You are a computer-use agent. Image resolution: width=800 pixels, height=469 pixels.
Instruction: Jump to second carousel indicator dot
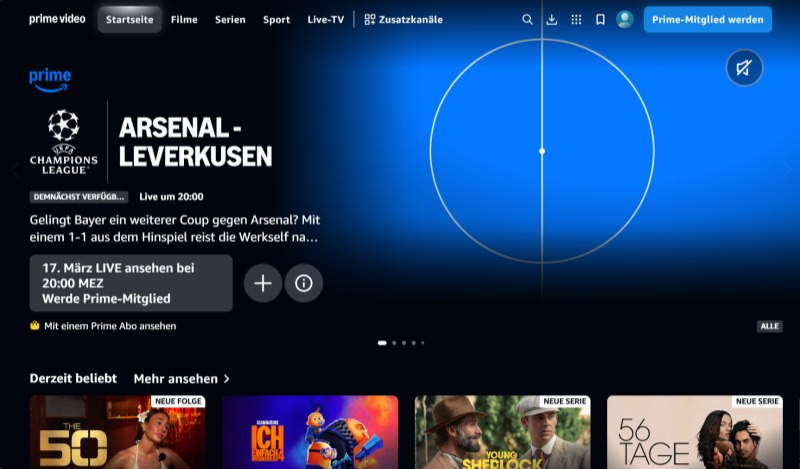[394, 343]
